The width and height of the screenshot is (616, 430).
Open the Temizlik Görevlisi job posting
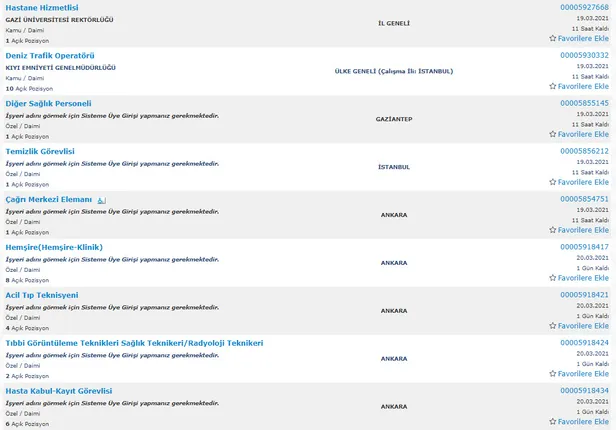click(x=41, y=151)
